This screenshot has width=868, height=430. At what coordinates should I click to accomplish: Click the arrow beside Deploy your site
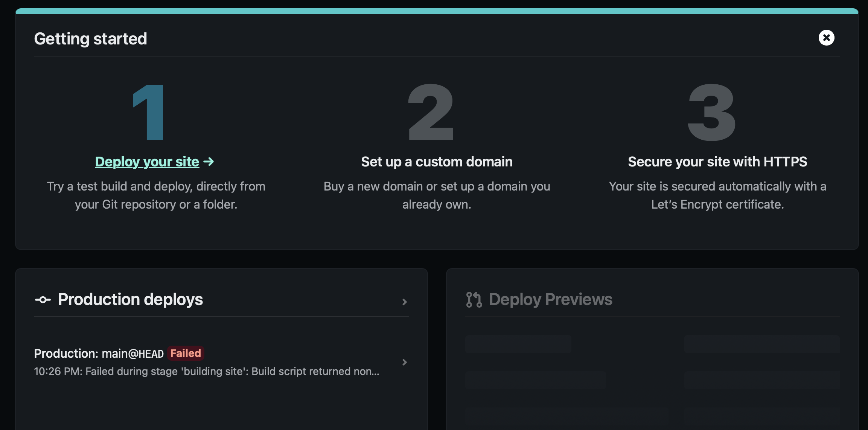point(209,162)
